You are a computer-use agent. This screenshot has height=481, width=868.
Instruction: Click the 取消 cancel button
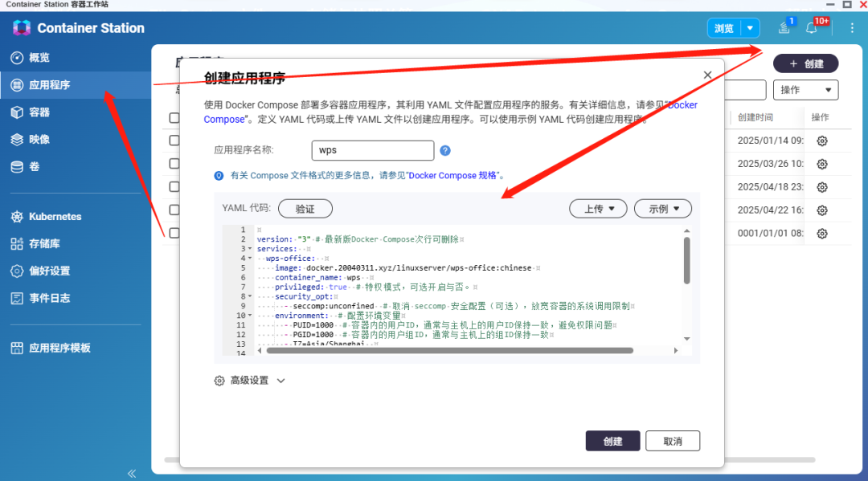(673, 441)
